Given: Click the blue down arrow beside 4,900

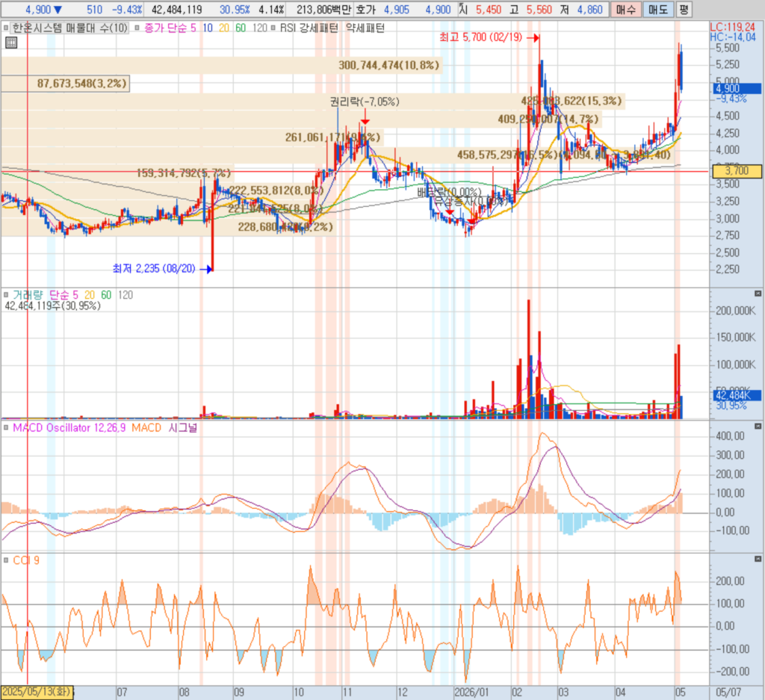Looking at the screenshot, I should (x=58, y=10).
